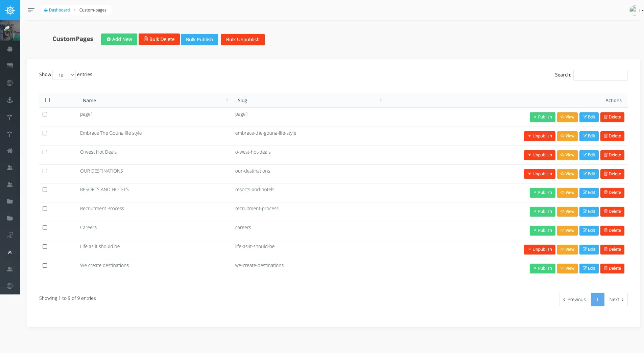Toggle the sidebar hamburger menu icon
This screenshot has width=644, height=353.
pos(31,10)
